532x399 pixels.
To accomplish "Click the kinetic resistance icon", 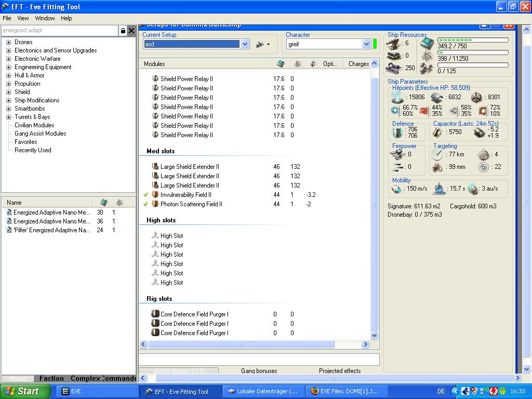I will click(453, 111).
